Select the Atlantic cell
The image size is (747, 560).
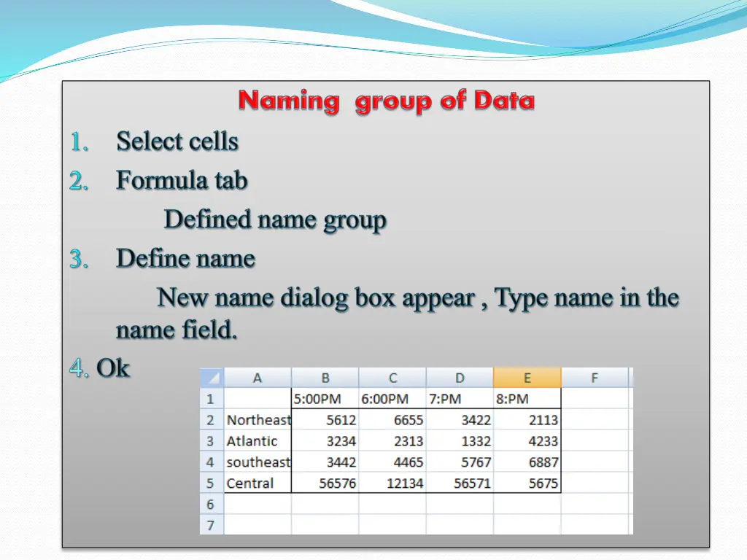coord(258,441)
